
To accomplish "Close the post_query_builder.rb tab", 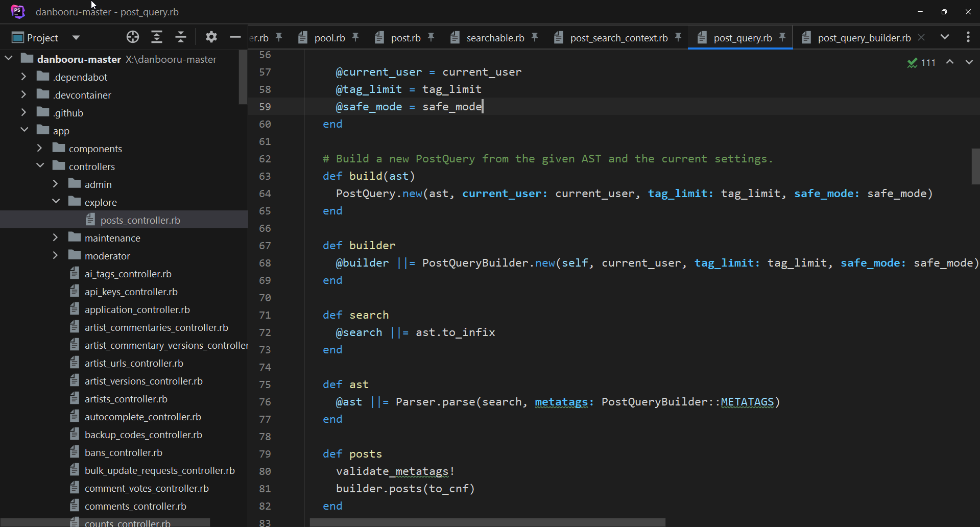I will pos(921,37).
